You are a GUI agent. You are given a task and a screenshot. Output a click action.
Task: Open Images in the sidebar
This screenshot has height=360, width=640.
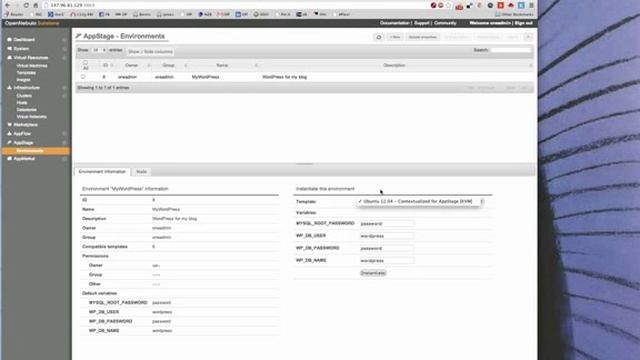pyautogui.click(x=23, y=80)
